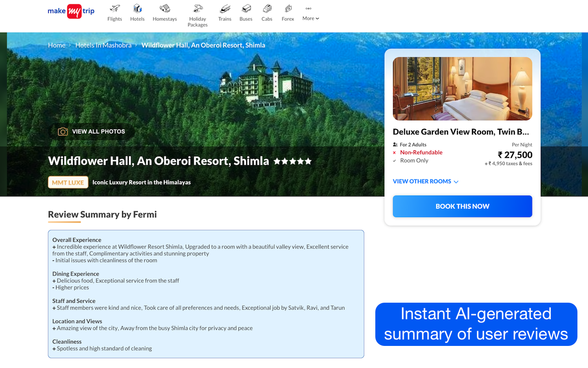Open Homestays menu label
Viewport: 588px width, 368px height.
coord(165,19)
